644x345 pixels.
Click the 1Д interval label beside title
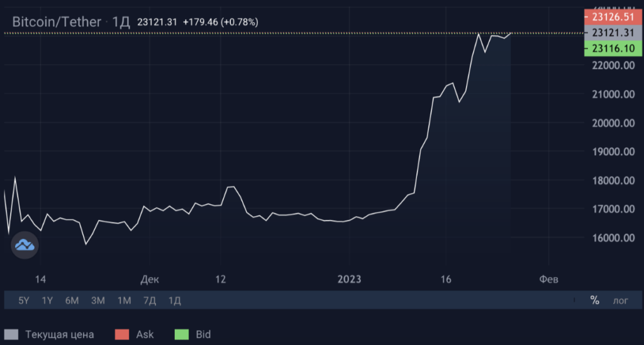[x=121, y=22]
